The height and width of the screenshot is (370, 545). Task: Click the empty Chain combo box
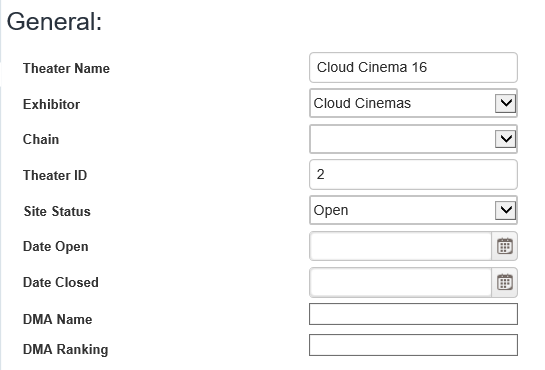[413, 139]
